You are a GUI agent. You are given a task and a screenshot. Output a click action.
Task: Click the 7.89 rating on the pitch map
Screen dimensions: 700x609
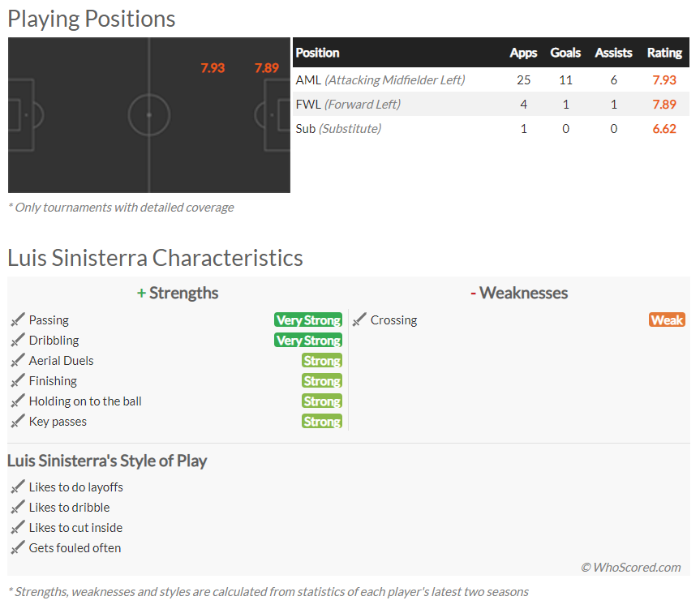[267, 68]
